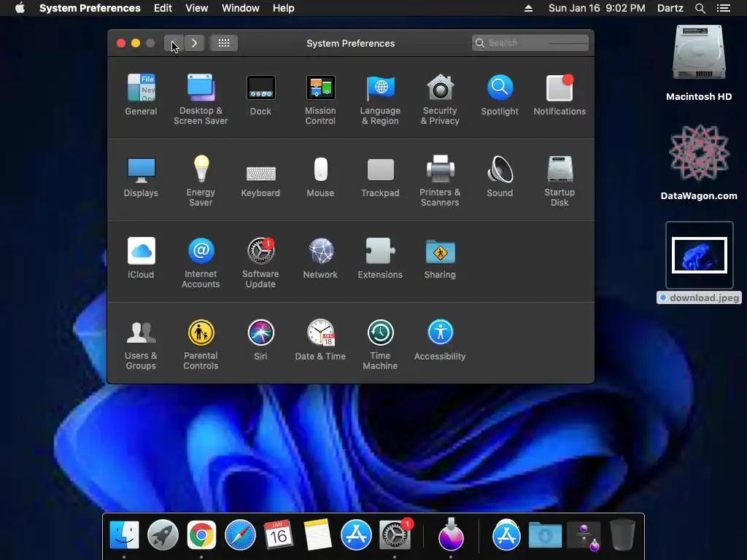The height and width of the screenshot is (560, 747).
Task: Open Network preferences
Action: click(x=320, y=257)
